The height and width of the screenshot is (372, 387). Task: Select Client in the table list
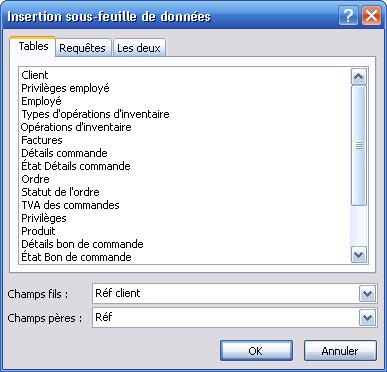coord(35,75)
